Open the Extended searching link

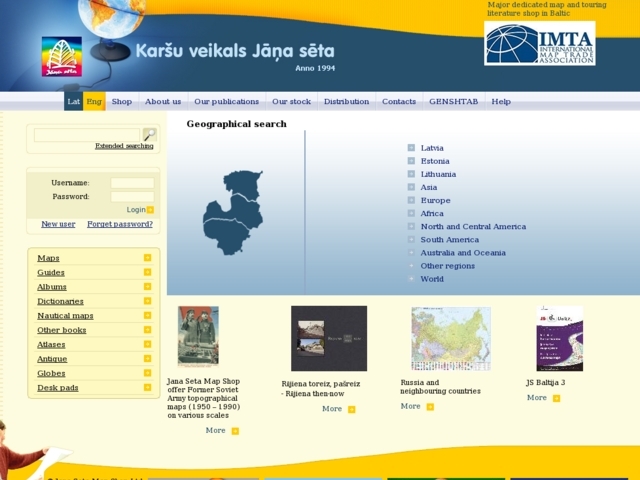[124, 146]
